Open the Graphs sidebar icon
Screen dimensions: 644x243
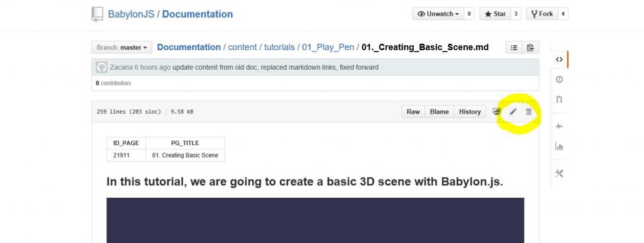pos(559,146)
